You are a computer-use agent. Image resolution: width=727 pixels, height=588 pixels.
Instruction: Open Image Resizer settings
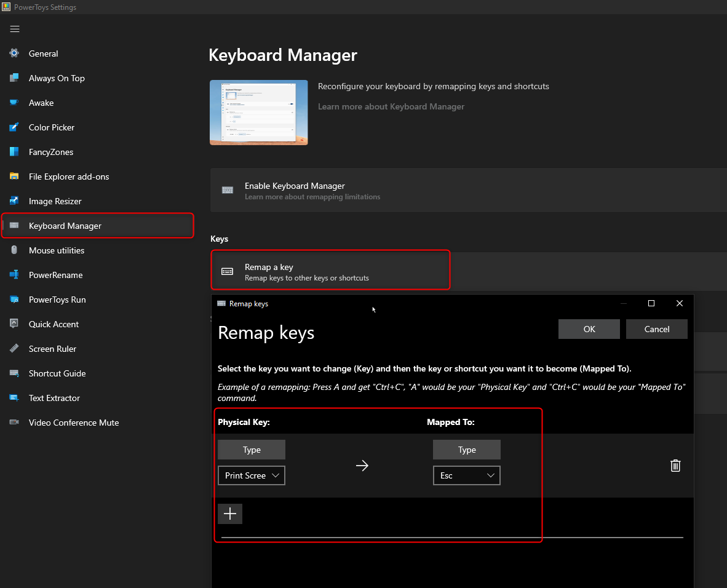point(54,201)
